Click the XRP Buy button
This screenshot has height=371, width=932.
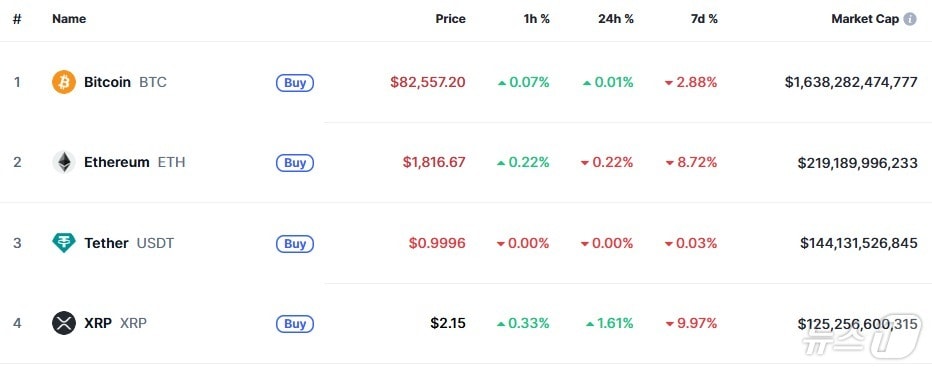coord(295,324)
